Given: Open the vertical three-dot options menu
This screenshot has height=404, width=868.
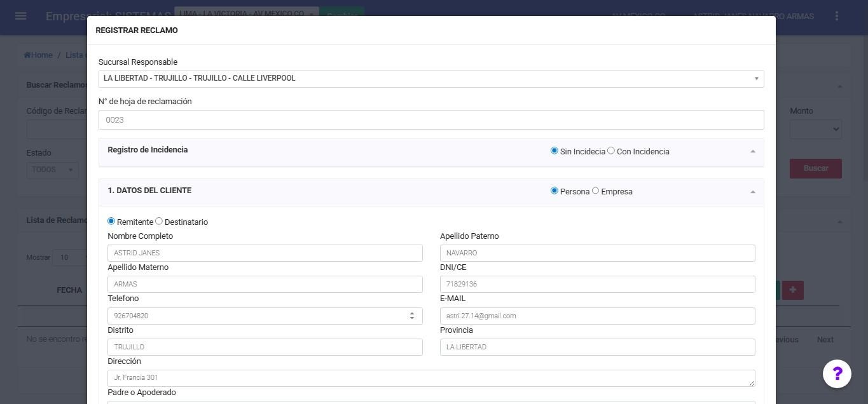Looking at the screenshot, I should 837,16.
